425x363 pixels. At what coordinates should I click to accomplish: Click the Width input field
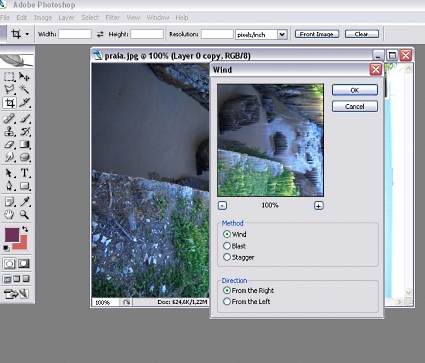tap(75, 34)
